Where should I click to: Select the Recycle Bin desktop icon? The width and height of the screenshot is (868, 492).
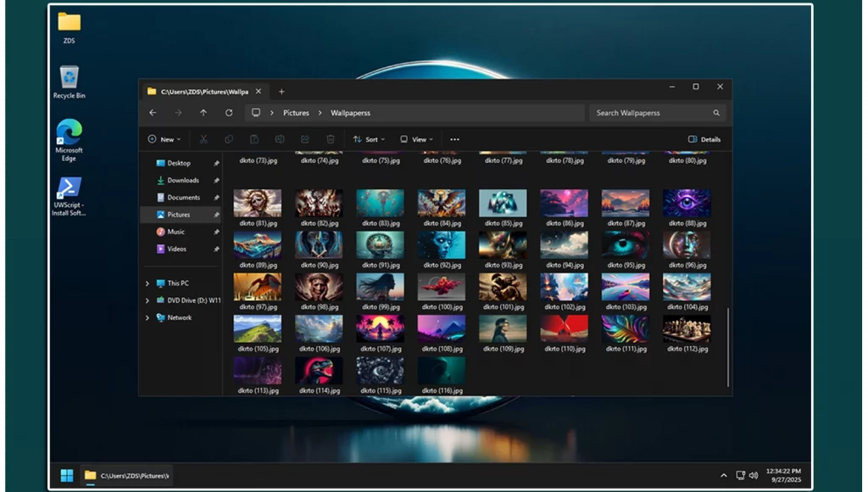click(x=69, y=82)
